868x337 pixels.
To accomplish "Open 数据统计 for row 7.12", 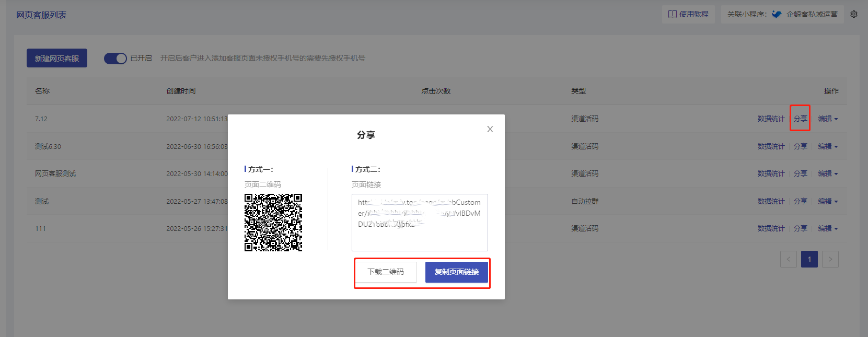I will [771, 119].
